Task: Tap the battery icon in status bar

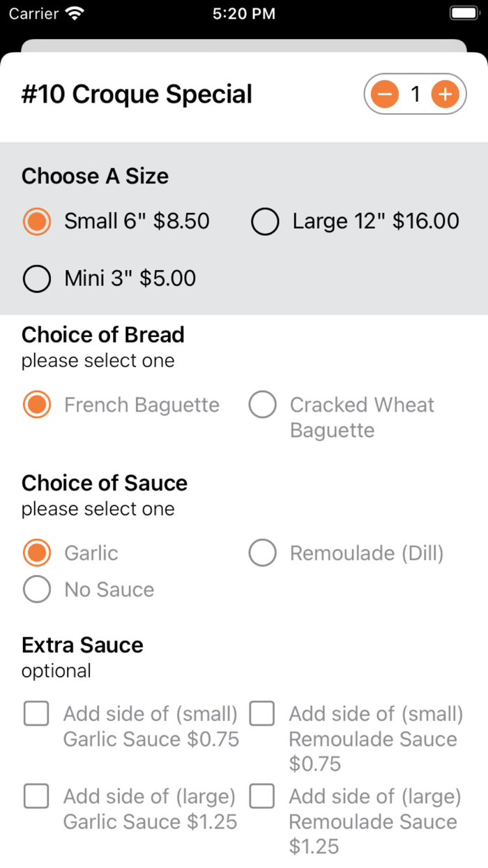Action: pos(463,12)
